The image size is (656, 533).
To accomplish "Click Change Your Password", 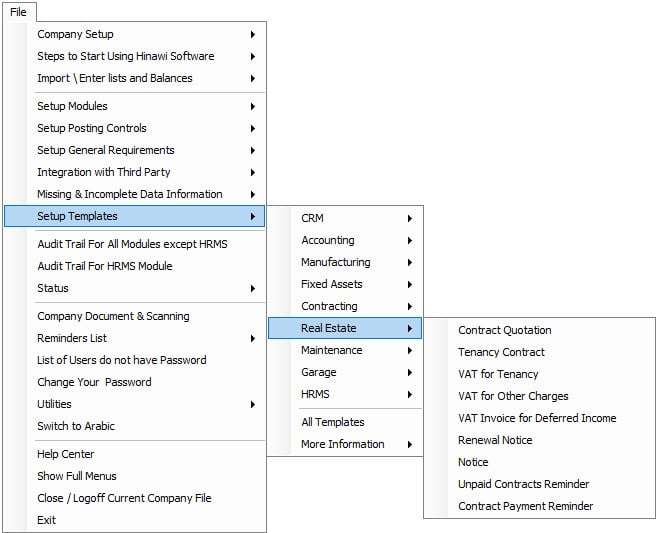I will pyautogui.click(x=94, y=382).
